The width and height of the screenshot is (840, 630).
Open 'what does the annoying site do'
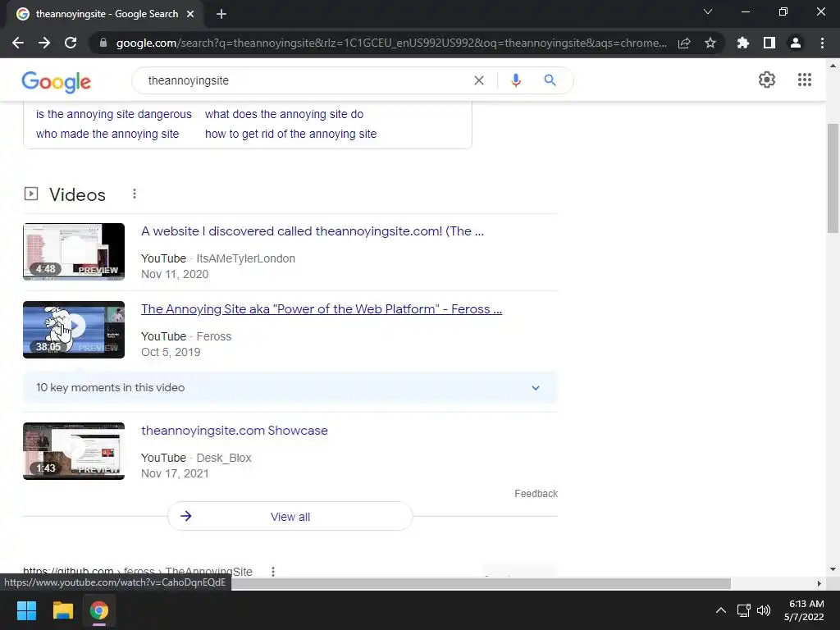point(284,114)
